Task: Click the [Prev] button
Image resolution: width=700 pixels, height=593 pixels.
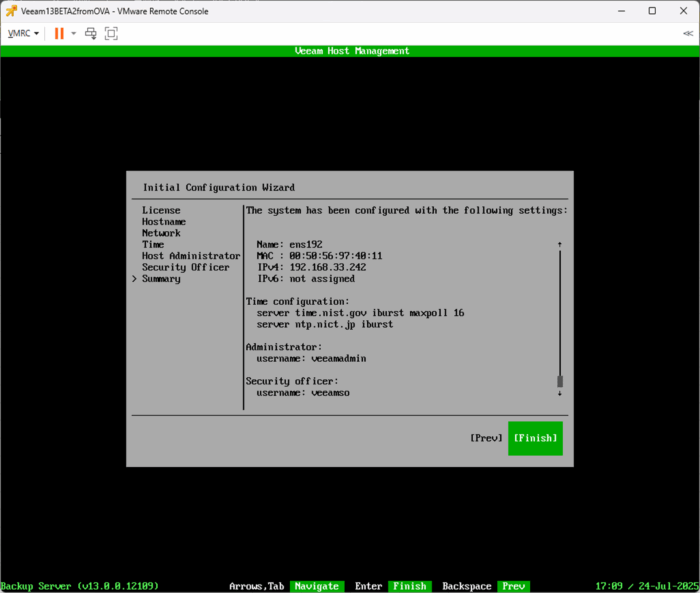Action: 486,438
